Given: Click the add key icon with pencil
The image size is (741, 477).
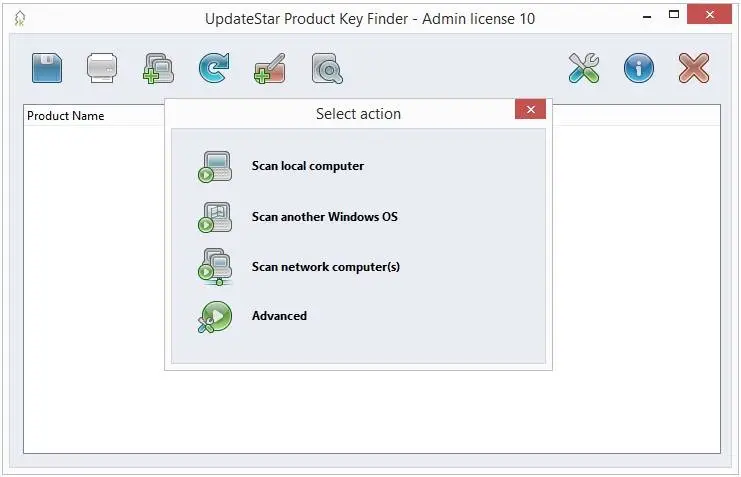Looking at the screenshot, I should [270, 69].
